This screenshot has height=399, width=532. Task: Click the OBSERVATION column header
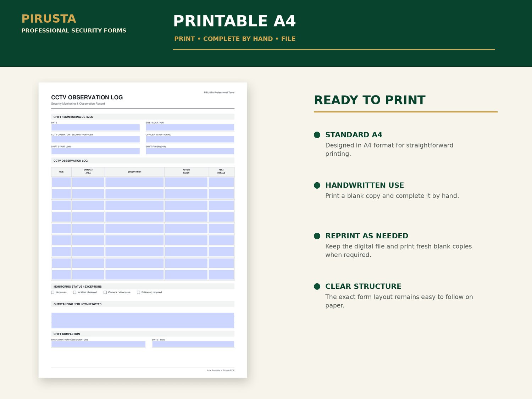(134, 172)
